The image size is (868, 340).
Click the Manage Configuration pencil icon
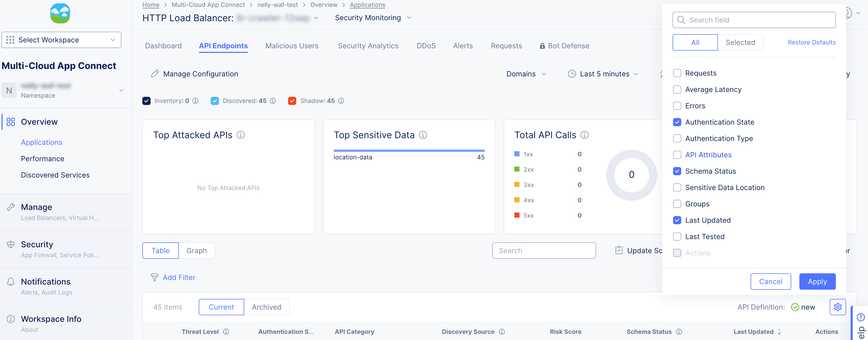coord(155,74)
